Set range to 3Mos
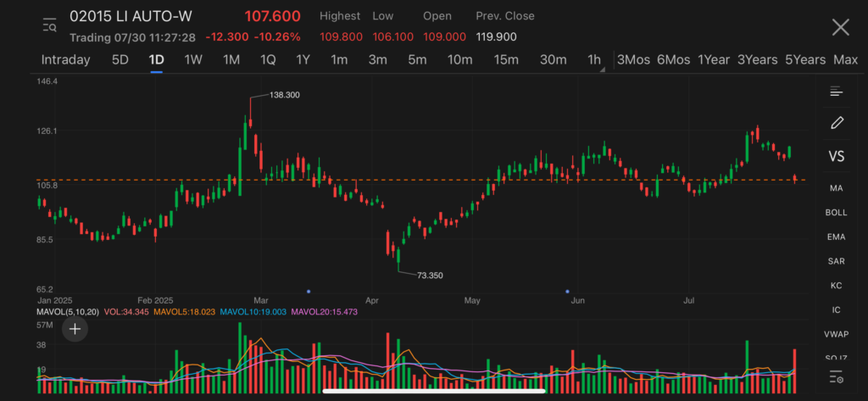Screen dimensions: 868x401 click(633, 60)
